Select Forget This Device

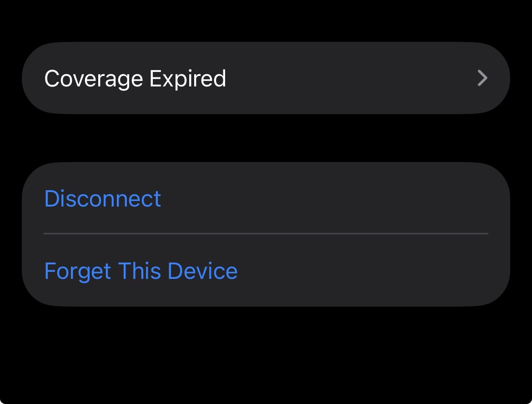(x=141, y=271)
